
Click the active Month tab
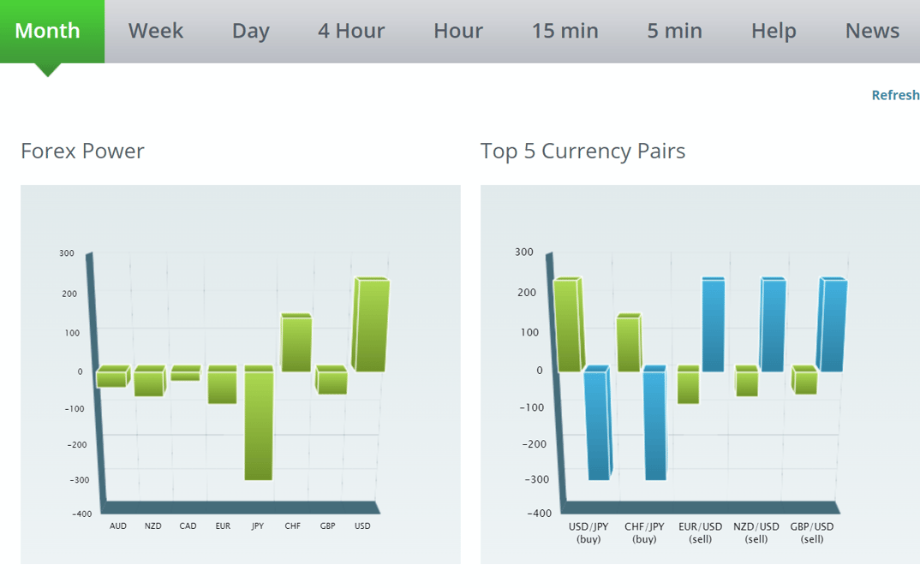coord(48,31)
